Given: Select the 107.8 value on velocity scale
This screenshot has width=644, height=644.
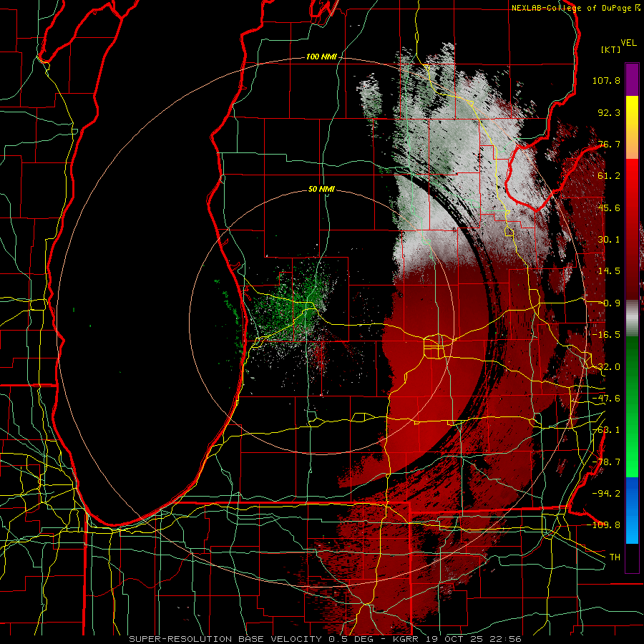Looking at the screenshot, I should click(606, 80).
